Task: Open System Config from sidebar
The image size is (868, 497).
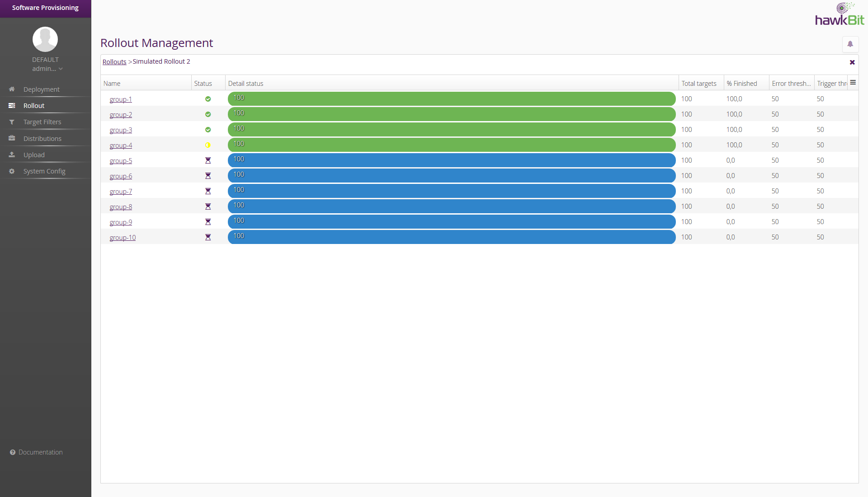Action: [44, 171]
